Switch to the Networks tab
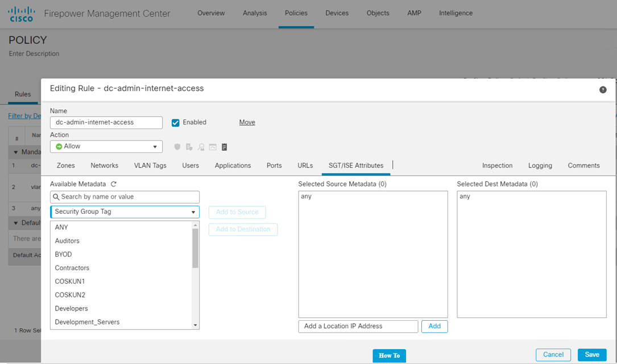 [x=104, y=166]
